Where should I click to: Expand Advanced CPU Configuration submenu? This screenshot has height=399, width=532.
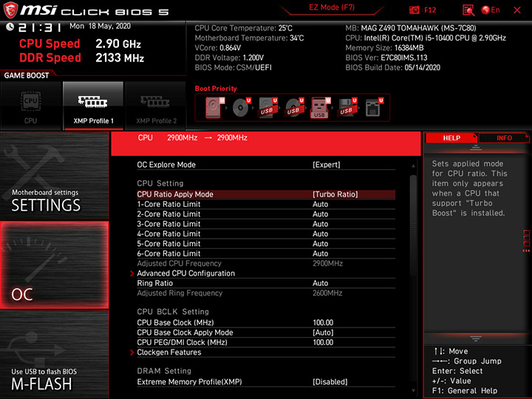(266, 273)
